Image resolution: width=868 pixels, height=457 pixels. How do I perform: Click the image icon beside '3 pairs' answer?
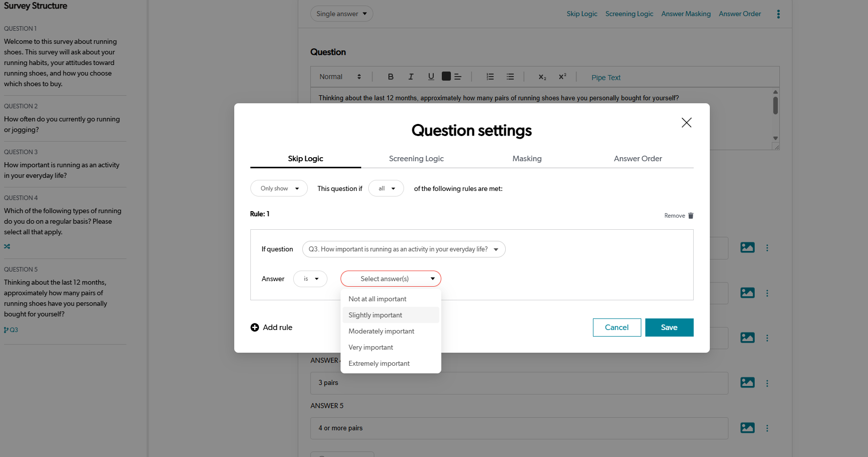pyautogui.click(x=747, y=383)
